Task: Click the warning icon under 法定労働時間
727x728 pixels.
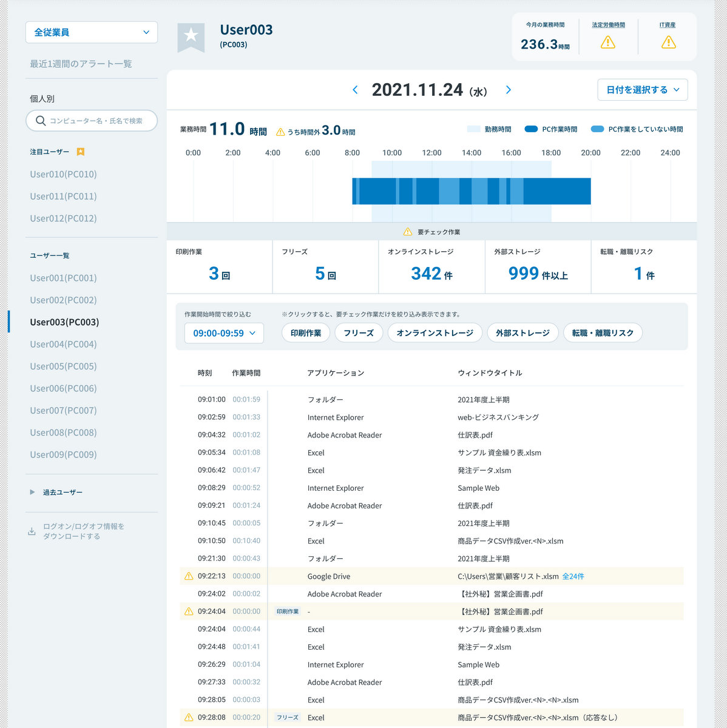Action: click(x=607, y=42)
